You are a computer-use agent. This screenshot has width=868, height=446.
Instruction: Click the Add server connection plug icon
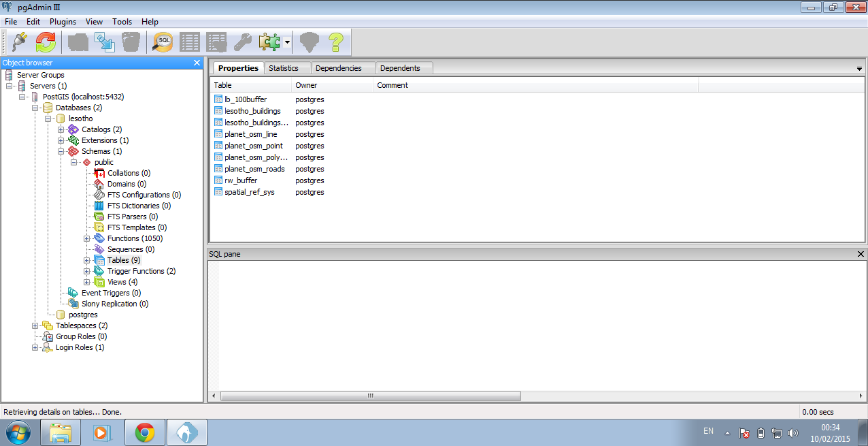[x=20, y=42]
